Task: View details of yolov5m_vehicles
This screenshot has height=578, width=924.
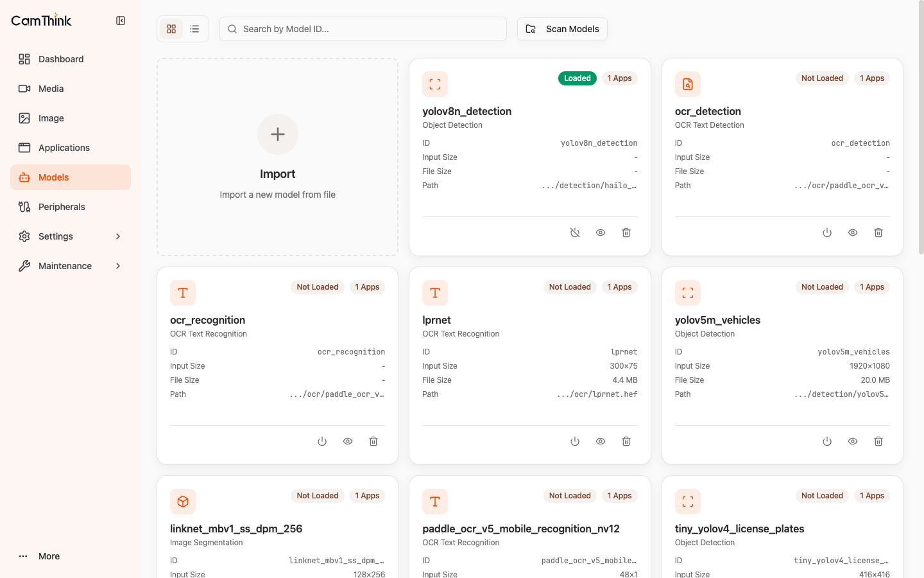Action: tap(853, 441)
